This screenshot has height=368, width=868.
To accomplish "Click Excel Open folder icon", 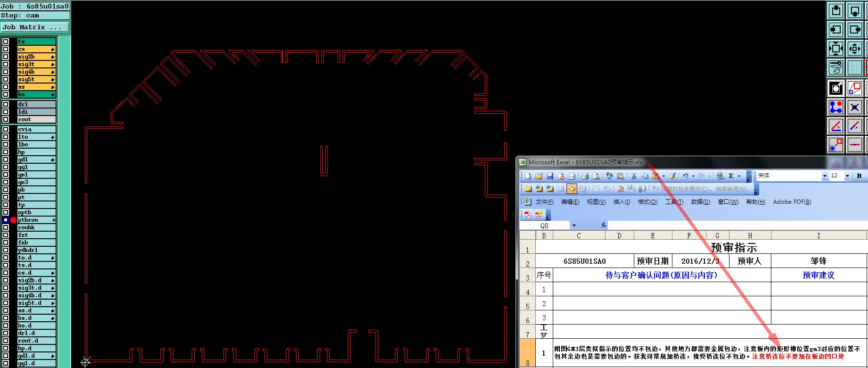I will (539, 176).
